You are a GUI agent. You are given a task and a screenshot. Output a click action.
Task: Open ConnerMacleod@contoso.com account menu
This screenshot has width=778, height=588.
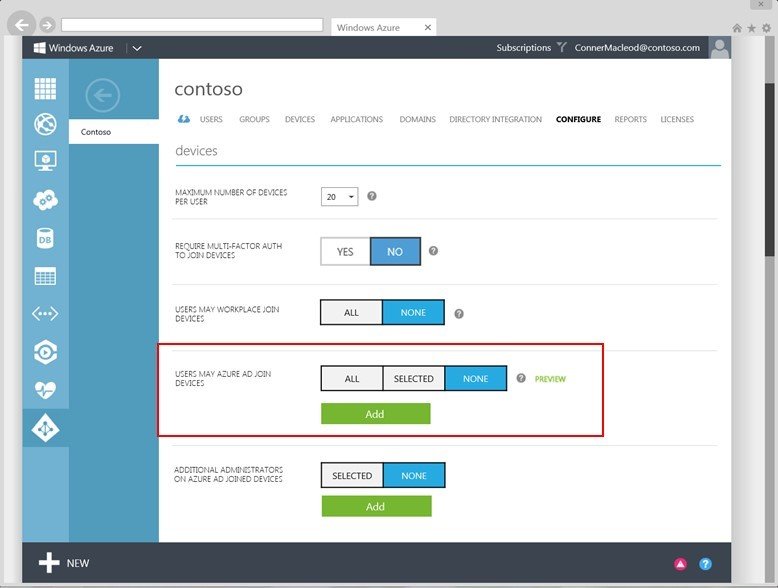(x=637, y=48)
